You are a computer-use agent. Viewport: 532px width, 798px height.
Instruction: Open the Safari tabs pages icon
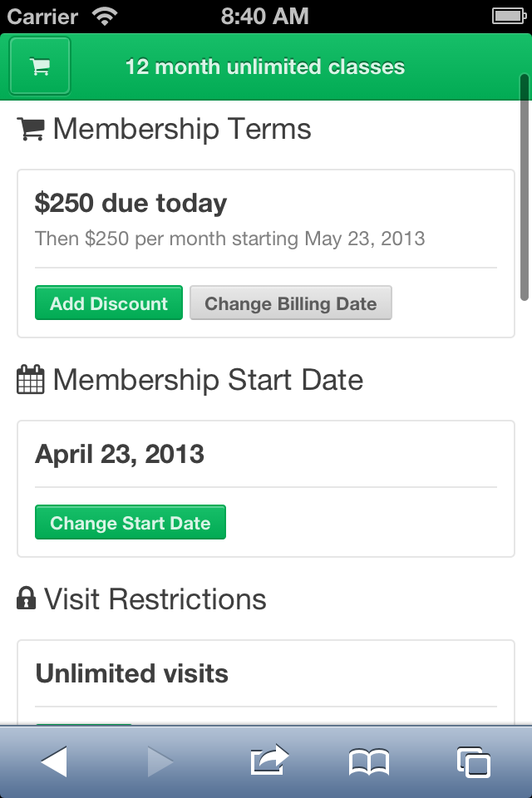click(473, 761)
